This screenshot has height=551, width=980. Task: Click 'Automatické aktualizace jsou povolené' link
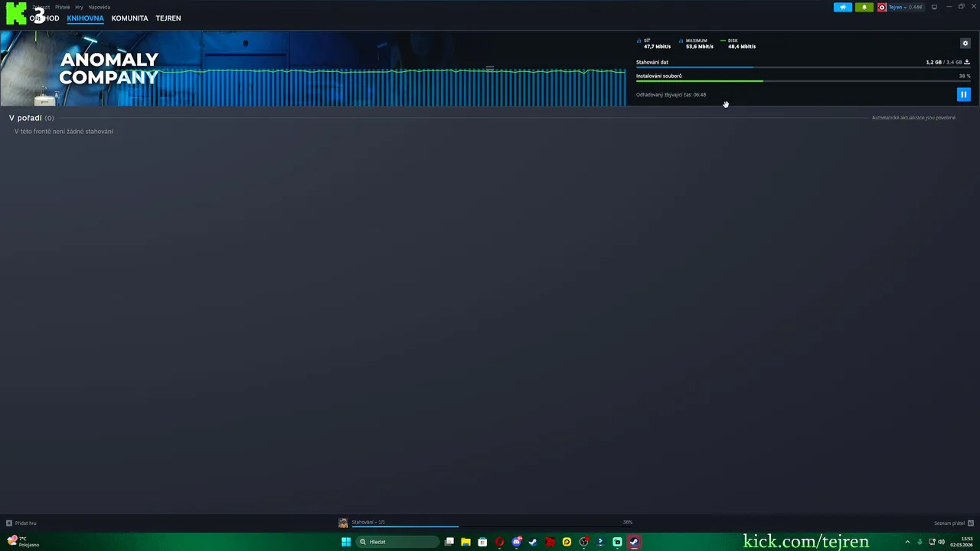[913, 118]
